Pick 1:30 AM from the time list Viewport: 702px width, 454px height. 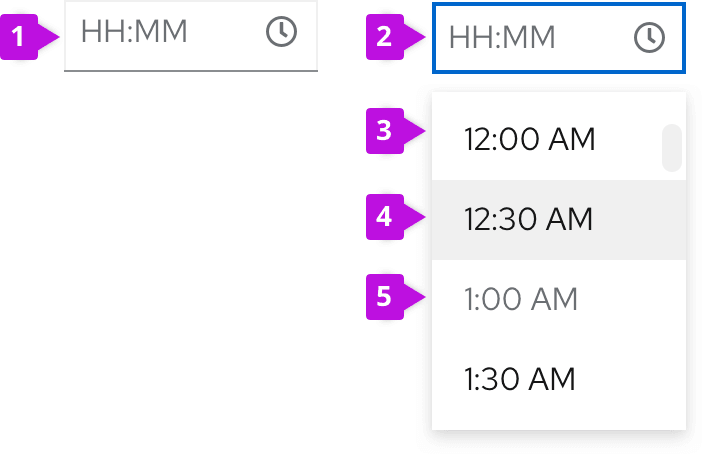520,379
